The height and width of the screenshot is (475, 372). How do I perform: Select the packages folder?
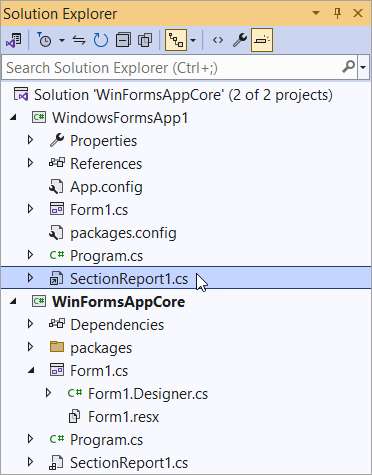[101, 348]
